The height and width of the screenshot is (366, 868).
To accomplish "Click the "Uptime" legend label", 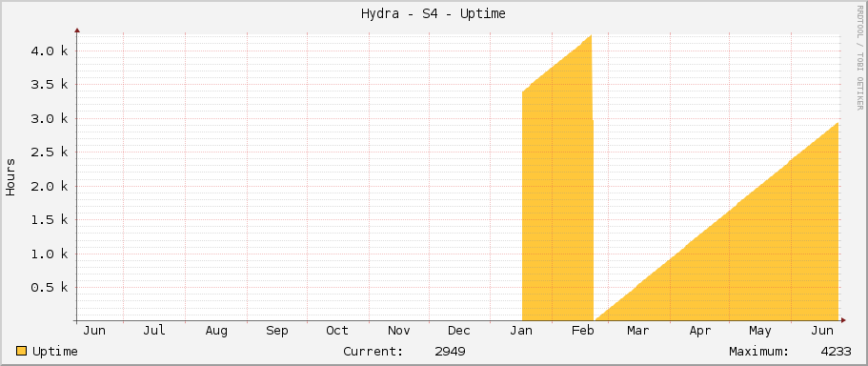I will click(55, 352).
